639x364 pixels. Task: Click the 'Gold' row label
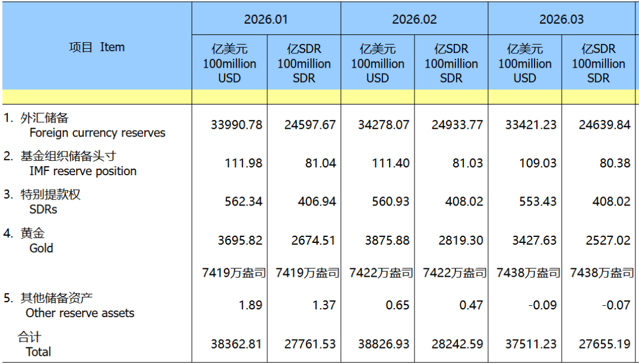(x=41, y=248)
